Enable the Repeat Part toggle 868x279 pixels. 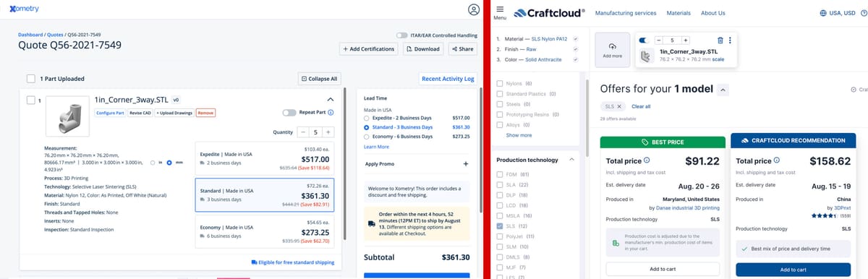pos(289,112)
